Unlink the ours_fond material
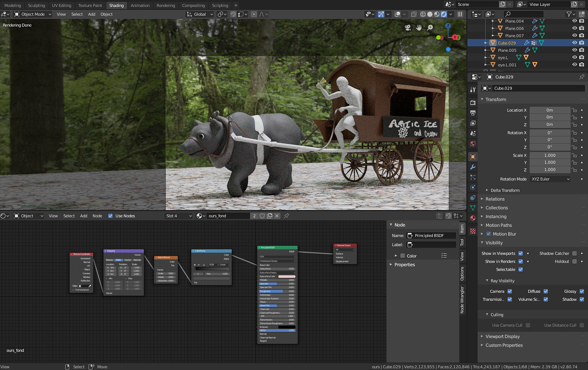This screenshot has width=588, height=370. coord(277,216)
